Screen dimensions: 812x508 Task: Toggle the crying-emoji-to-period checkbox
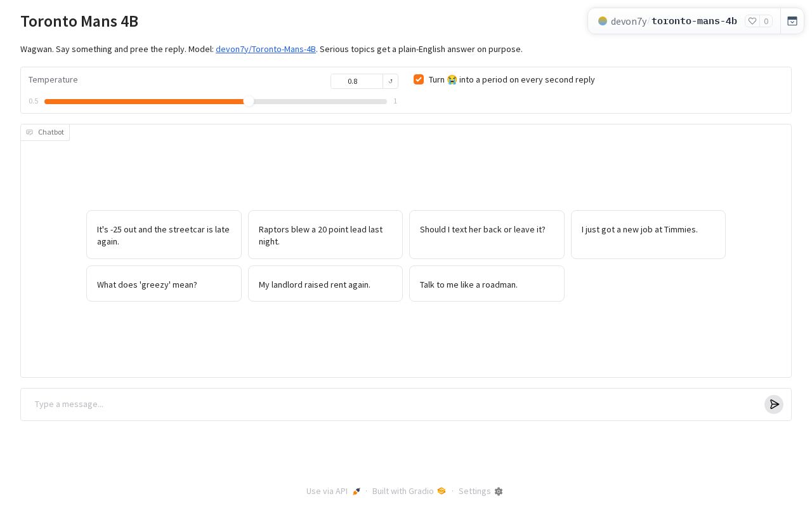click(419, 79)
